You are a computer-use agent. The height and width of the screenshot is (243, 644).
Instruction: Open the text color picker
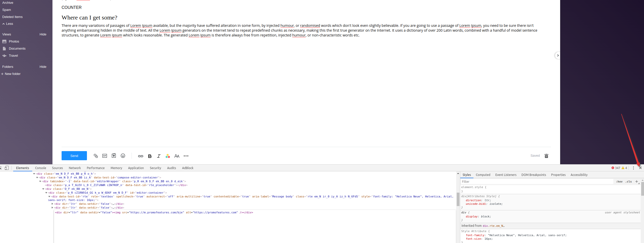click(x=168, y=156)
